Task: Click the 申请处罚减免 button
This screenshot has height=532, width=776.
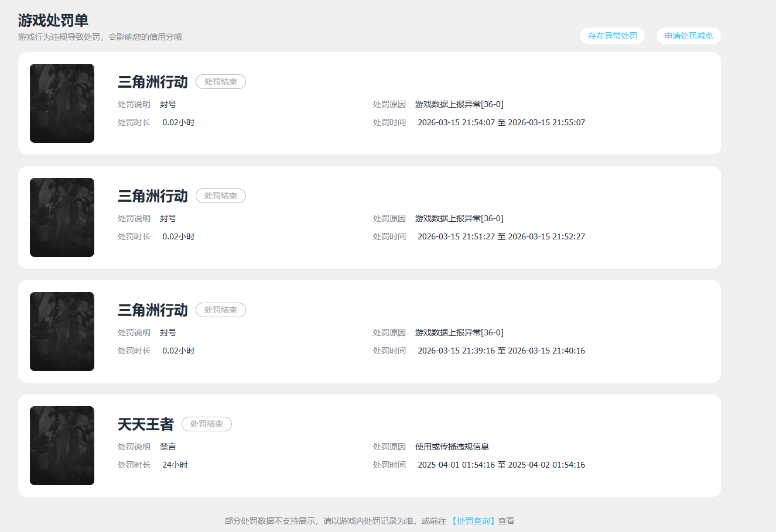Action: tap(688, 36)
